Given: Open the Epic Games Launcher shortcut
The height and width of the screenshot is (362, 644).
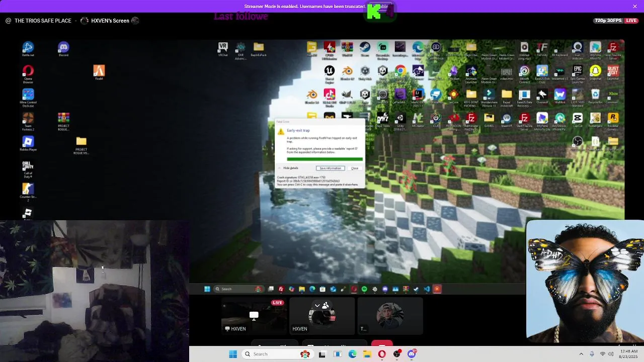Looking at the screenshot, I should click(578, 73).
